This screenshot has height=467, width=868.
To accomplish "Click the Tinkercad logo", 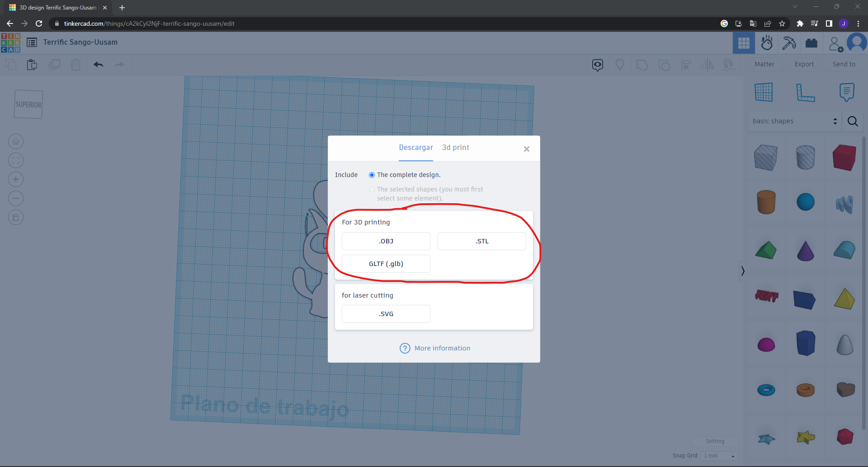I will click(11, 42).
